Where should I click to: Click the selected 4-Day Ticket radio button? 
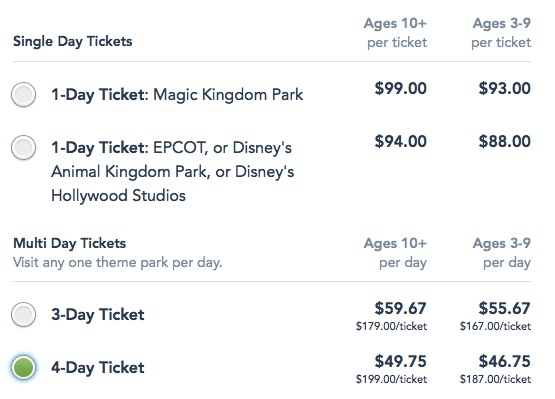coord(23,367)
